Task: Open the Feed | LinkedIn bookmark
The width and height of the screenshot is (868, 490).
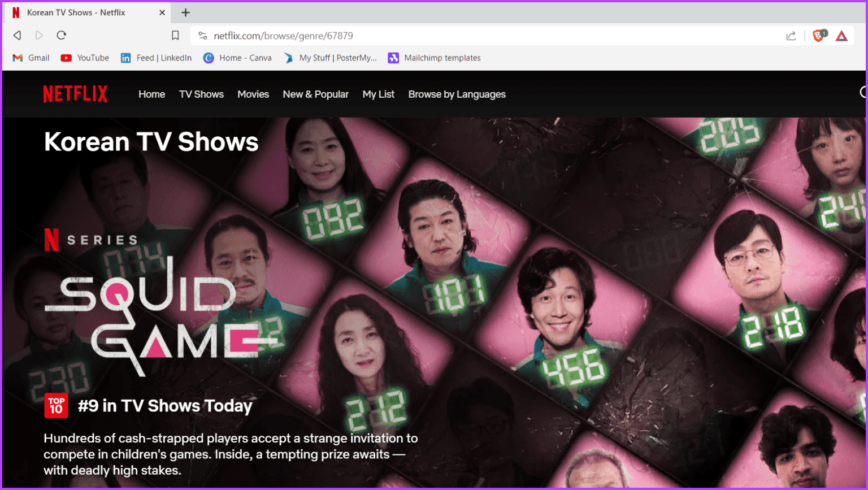Action: (156, 58)
